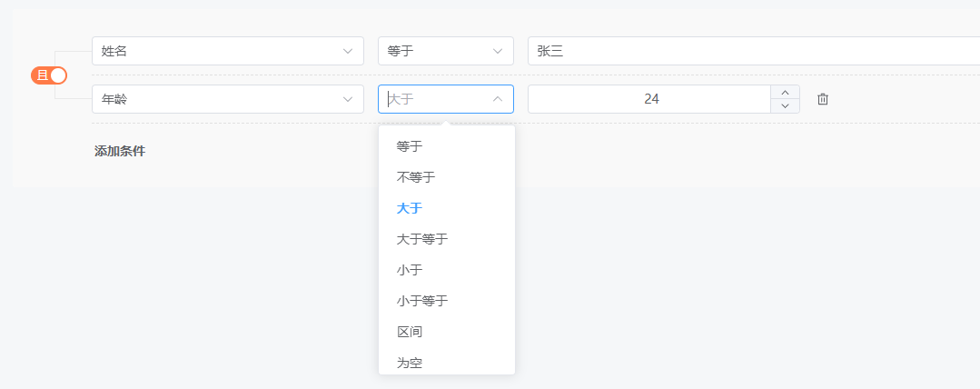Click the 添加条件 button

pyautogui.click(x=119, y=151)
